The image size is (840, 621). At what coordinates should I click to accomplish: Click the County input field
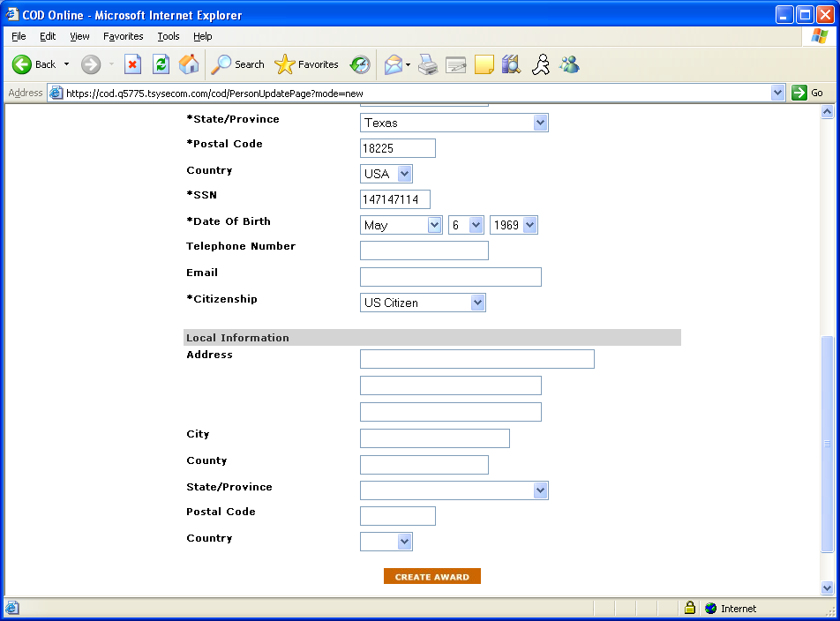coord(424,465)
